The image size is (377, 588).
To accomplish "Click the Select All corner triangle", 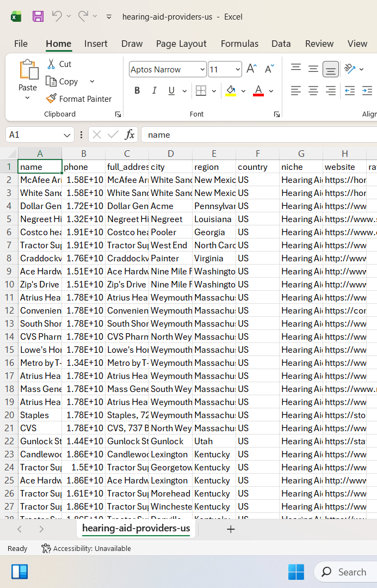I will point(12,154).
